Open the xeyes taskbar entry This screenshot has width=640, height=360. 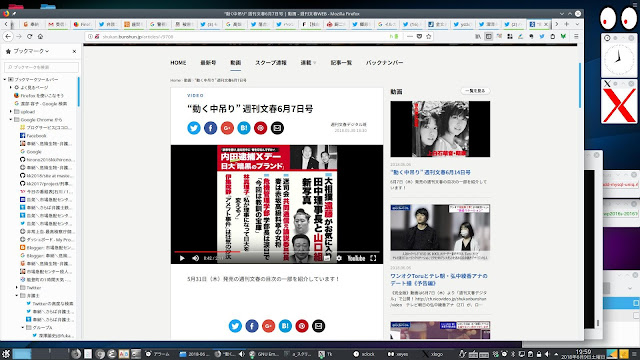click(x=398, y=354)
